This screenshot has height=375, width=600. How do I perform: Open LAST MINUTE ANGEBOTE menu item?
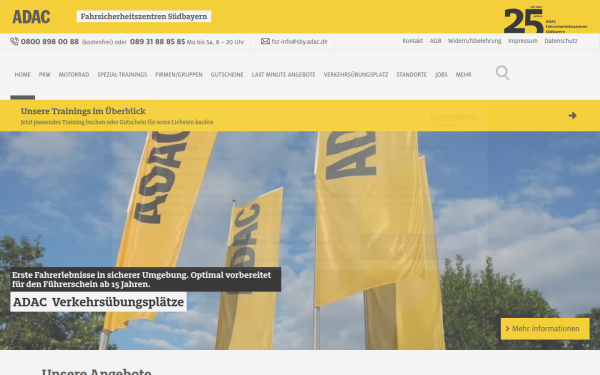(x=284, y=75)
